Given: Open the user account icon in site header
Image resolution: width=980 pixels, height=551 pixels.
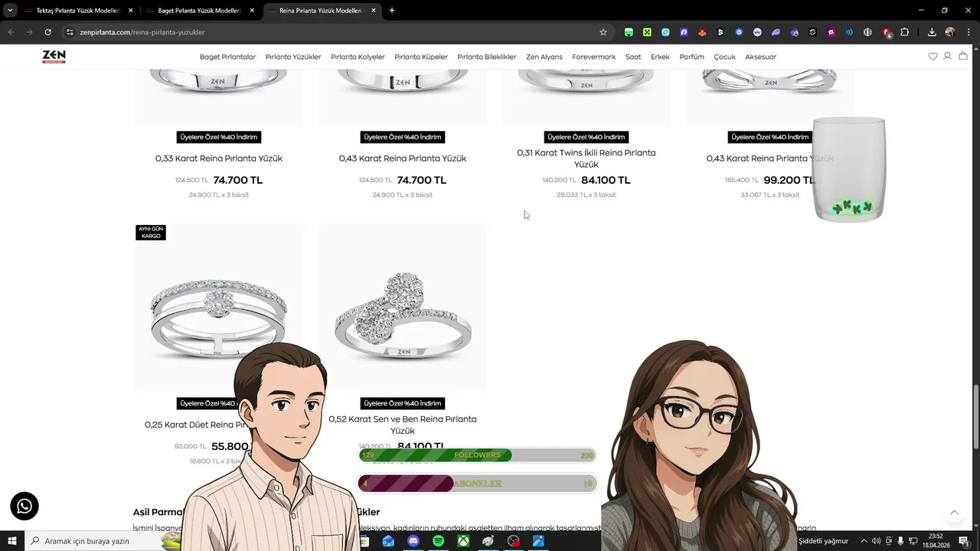Looking at the screenshot, I should [x=947, y=57].
